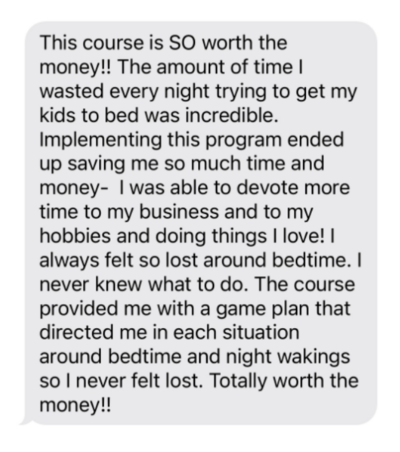Click the words "devote more"
The height and width of the screenshot is (452, 400).
pyautogui.click(x=293, y=188)
